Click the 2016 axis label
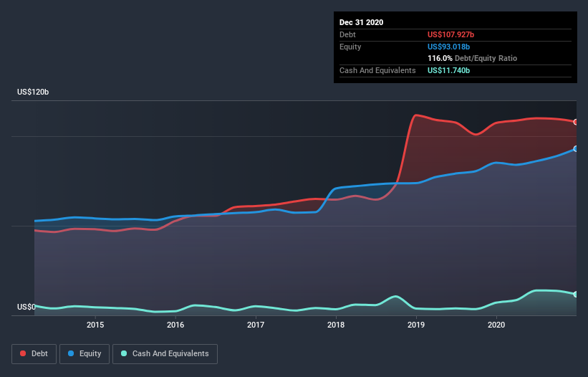 (x=175, y=325)
